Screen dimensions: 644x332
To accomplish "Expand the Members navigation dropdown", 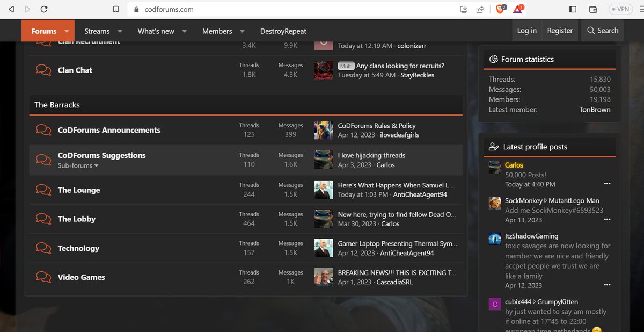I will pos(242,31).
